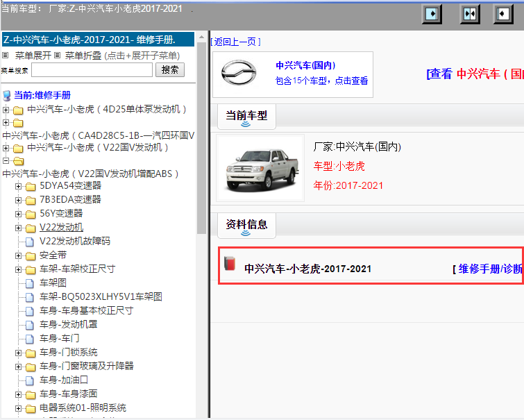The height and width of the screenshot is (420, 524).
Task: Click the red book icon beside 中兴汽车-小老虎-2017-2021
Action: (230, 264)
